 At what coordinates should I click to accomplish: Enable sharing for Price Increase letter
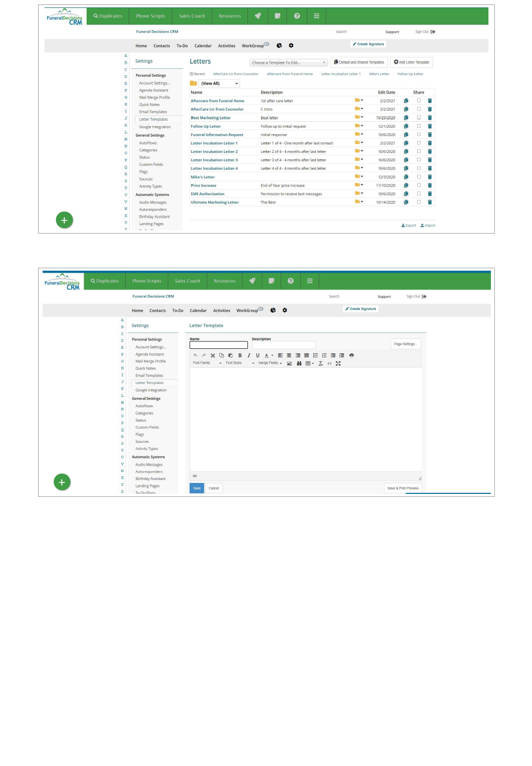[419, 185]
